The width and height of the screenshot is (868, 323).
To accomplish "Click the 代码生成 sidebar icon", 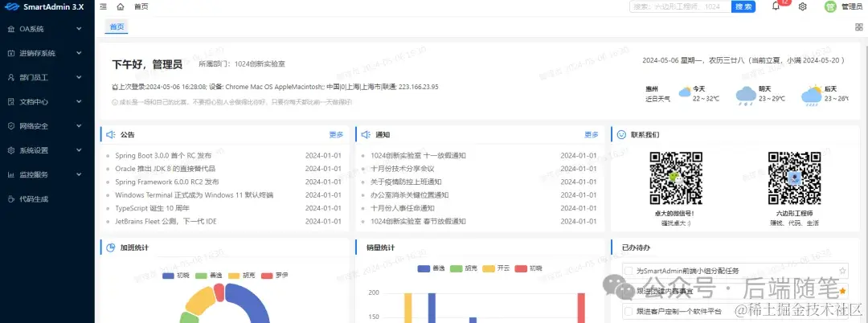I will coord(11,198).
